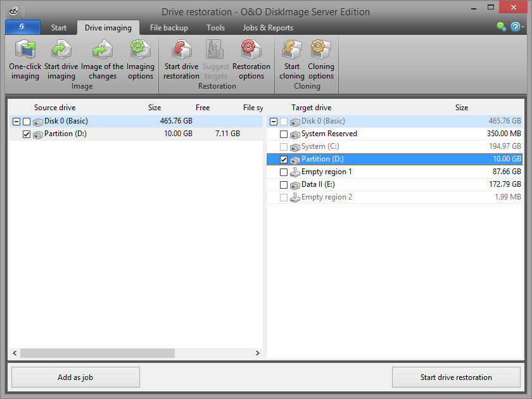
Task: Sort by Source drive column header
Action: coord(55,108)
